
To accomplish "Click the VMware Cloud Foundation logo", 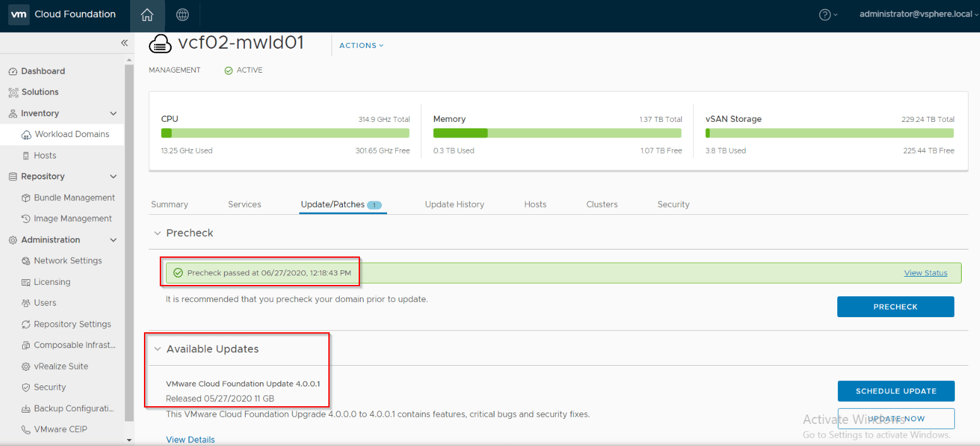I will pos(19,15).
